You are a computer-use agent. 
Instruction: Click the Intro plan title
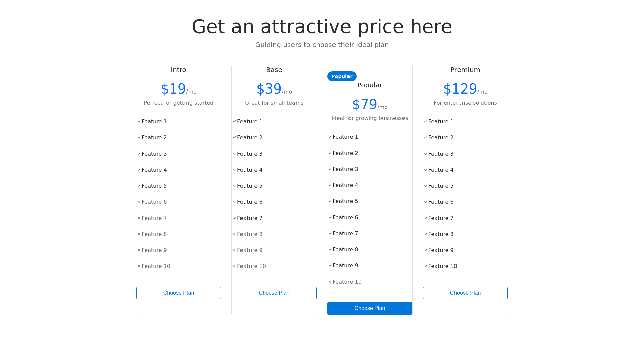click(178, 70)
